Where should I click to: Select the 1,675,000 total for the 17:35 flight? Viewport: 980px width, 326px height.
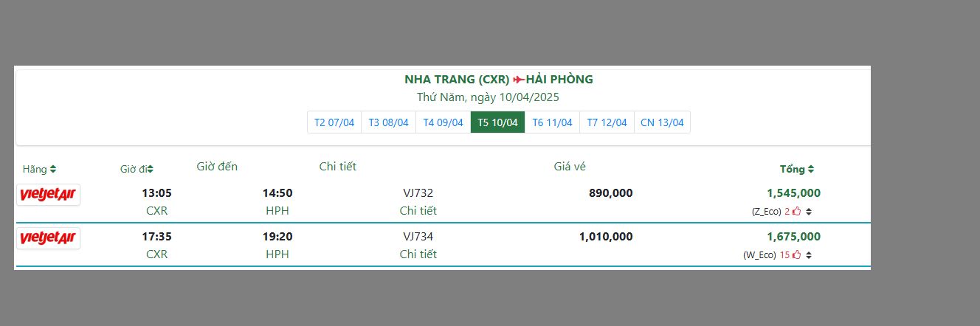[x=793, y=237]
